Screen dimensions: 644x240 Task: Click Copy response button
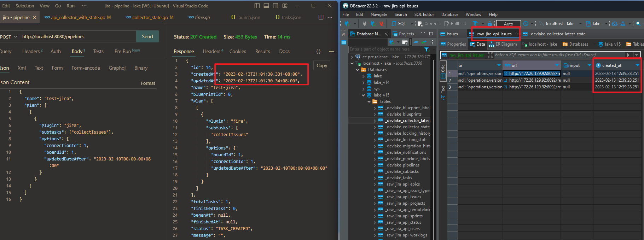[322, 65]
